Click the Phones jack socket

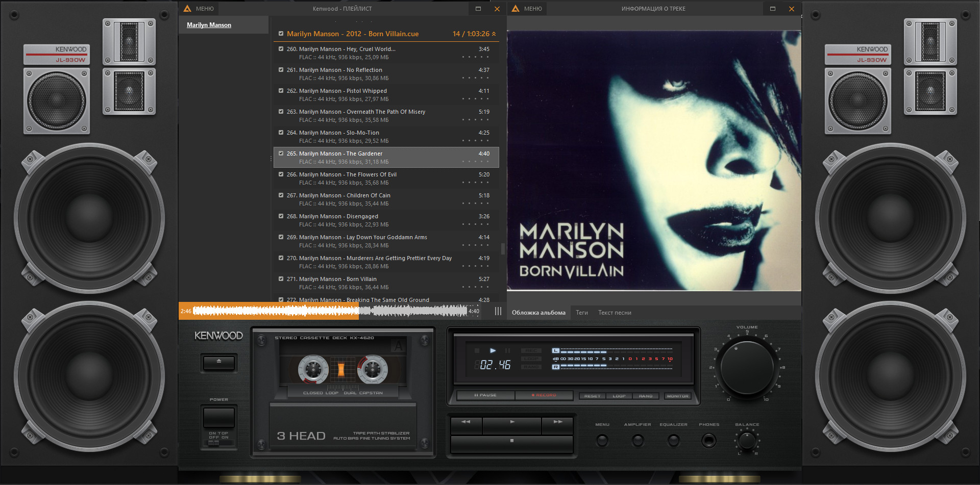pyautogui.click(x=708, y=441)
